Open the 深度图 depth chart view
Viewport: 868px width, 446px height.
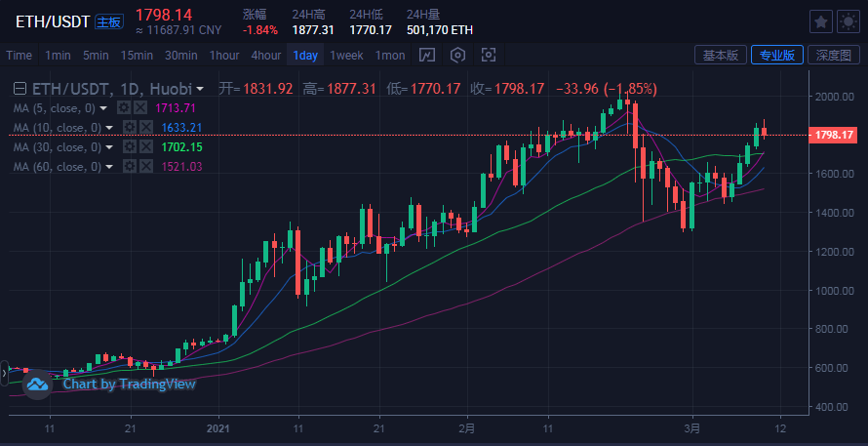tap(833, 55)
